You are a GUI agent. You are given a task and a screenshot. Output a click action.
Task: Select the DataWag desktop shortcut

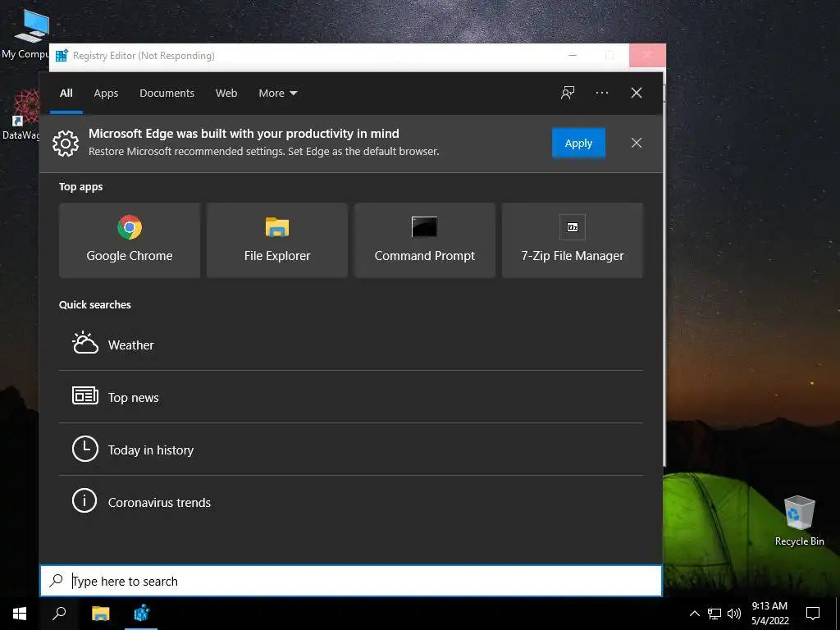coord(21,114)
